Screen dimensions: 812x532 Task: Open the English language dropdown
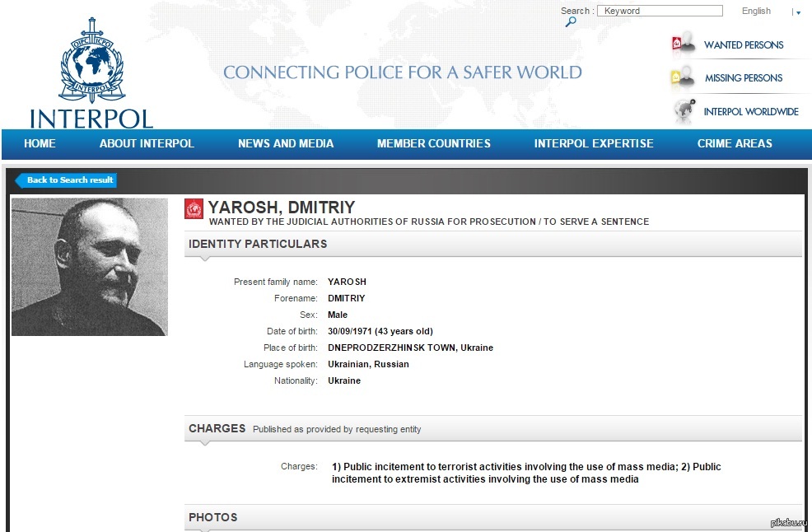click(x=756, y=11)
